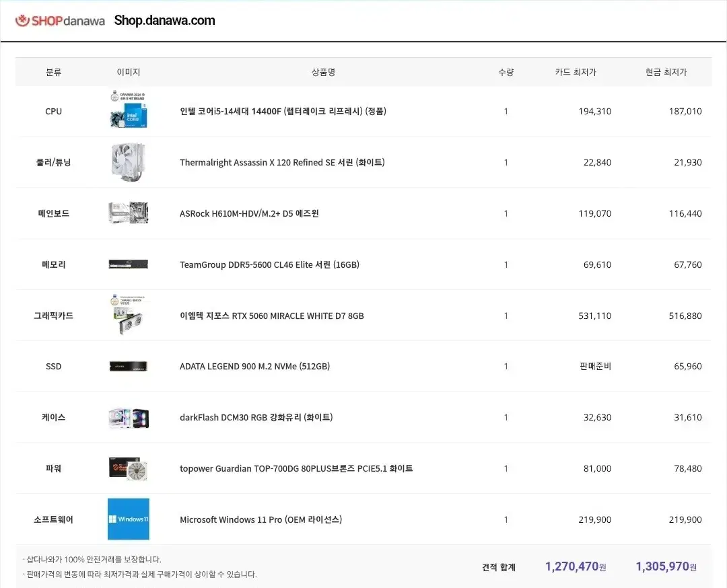Open the RTX 5060 graphics card thumbnail
Screen dimensions: 727x588
(x=129, y=315)
